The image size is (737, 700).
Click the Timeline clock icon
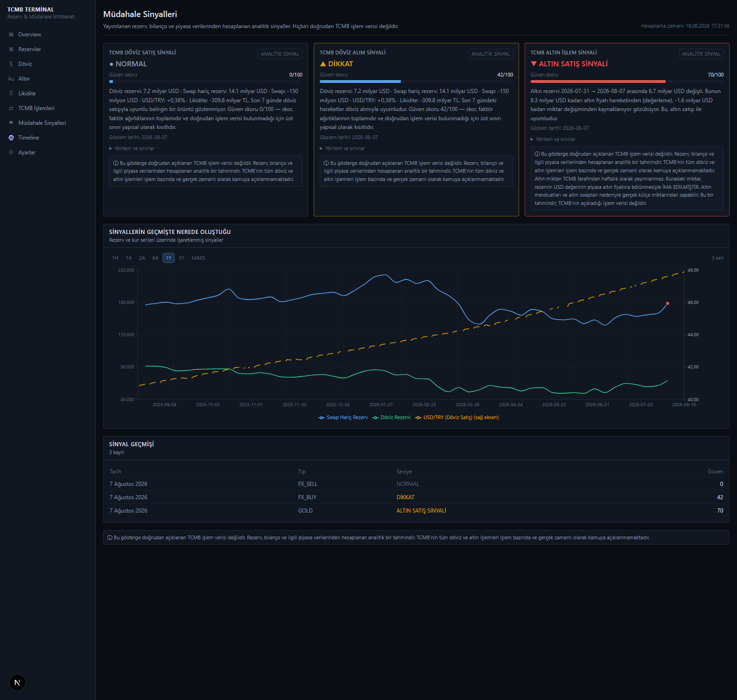tap(11, 138)
